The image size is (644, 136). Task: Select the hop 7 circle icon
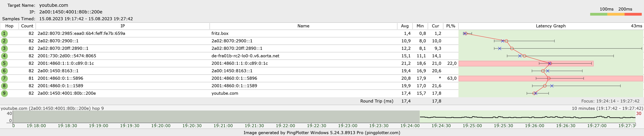pyautogui.click(x=4, y=79)
